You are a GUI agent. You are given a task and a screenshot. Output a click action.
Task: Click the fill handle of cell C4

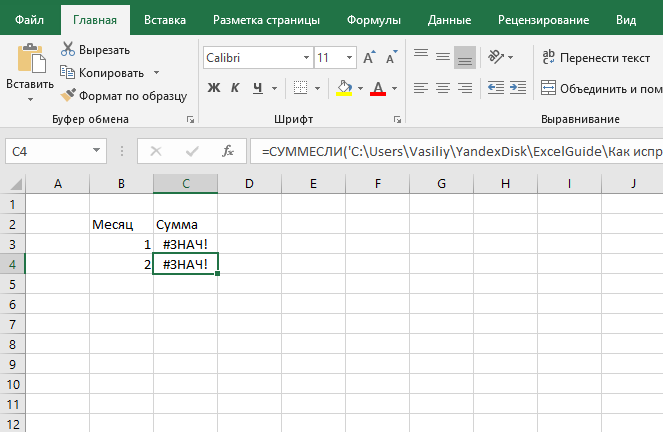tap(217, 274)
